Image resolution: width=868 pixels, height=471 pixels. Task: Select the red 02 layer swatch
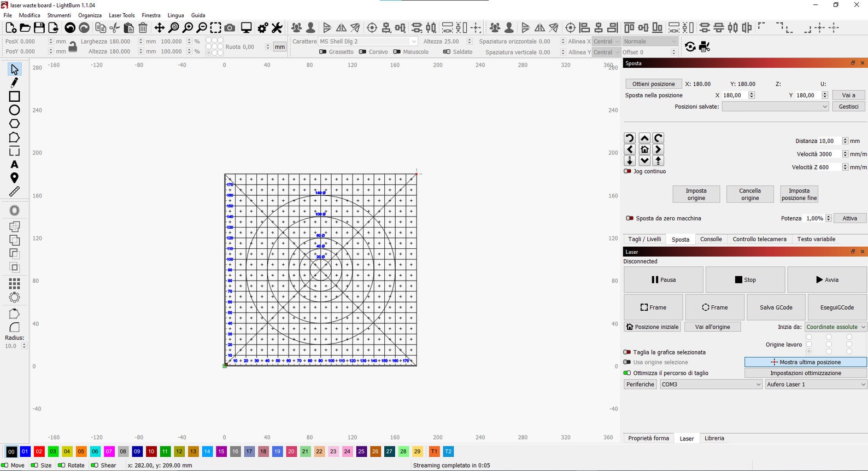click(x=39, y=452)
